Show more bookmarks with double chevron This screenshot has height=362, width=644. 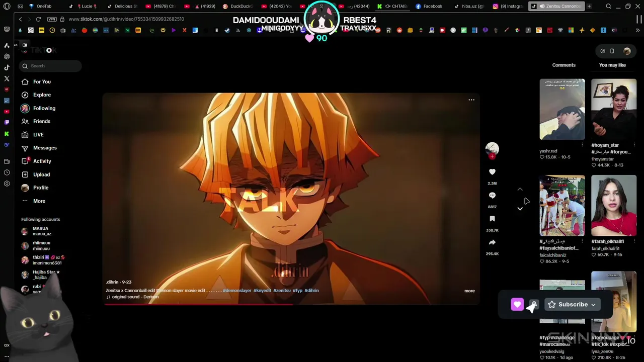(637, 30)
